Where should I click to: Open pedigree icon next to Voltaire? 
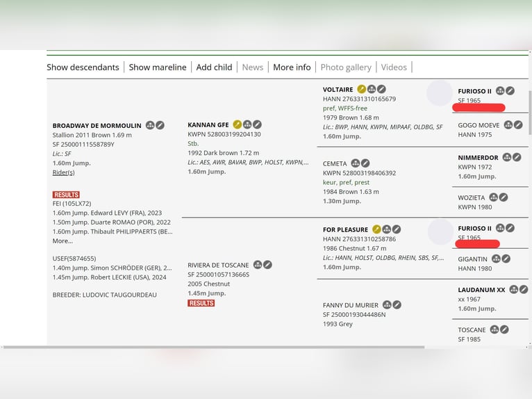pyautogui.click(x=372, y=90)
